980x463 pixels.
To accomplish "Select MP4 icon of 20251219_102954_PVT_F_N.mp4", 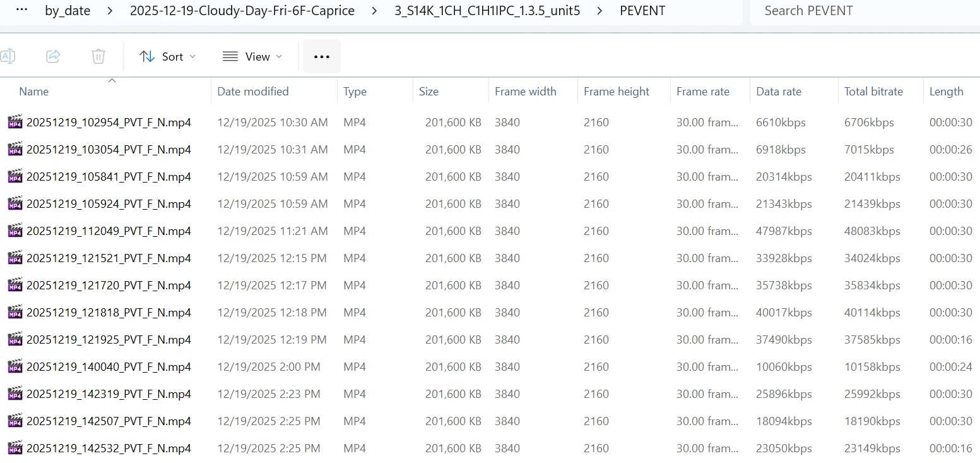I will coord(15,122).
